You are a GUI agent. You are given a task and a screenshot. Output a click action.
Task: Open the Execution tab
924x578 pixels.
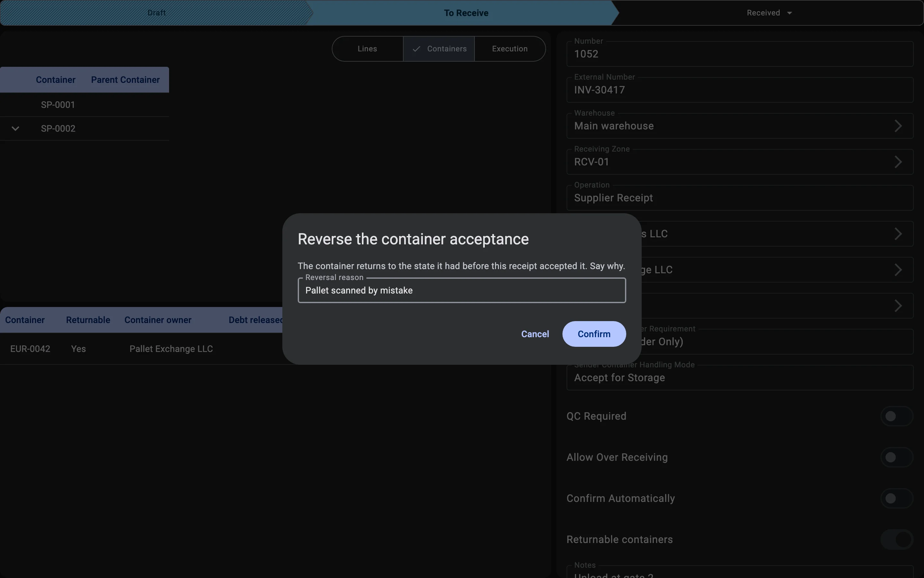510,48
